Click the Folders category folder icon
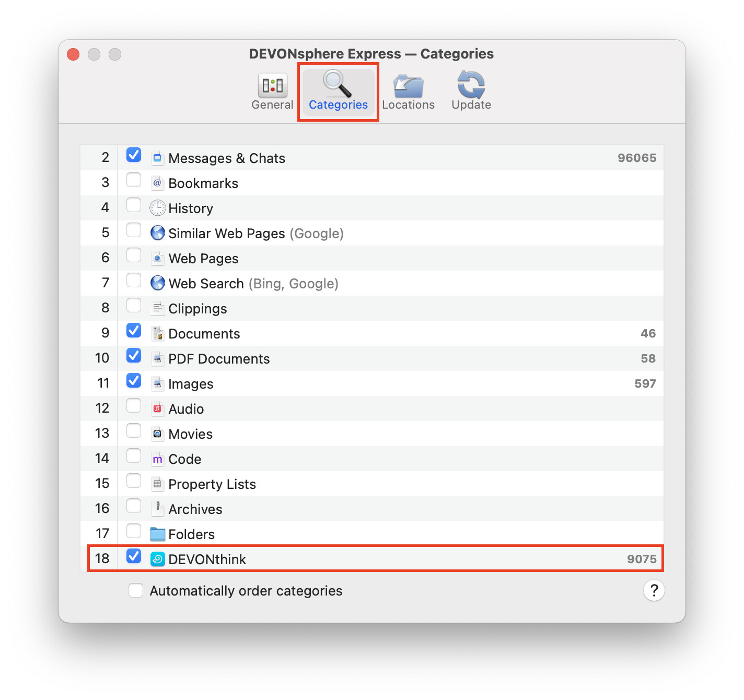The image size is (744, 700). click(157, 534)
